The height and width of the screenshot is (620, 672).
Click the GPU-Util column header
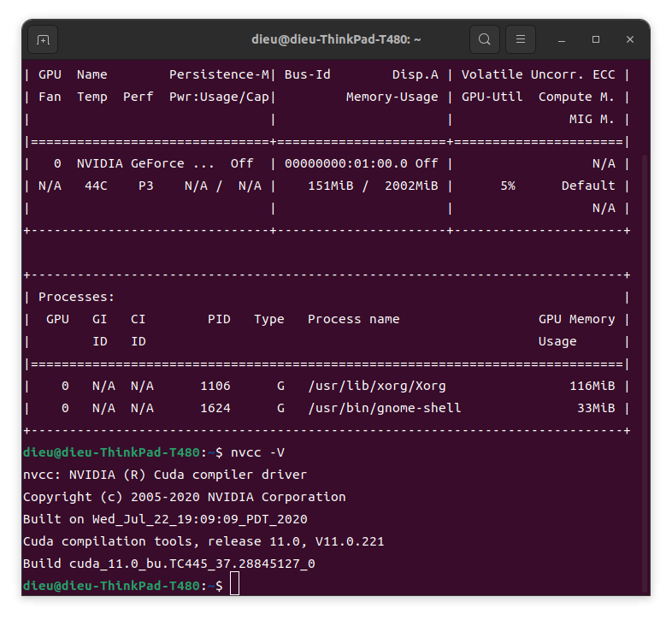click(x=492, y=97)
